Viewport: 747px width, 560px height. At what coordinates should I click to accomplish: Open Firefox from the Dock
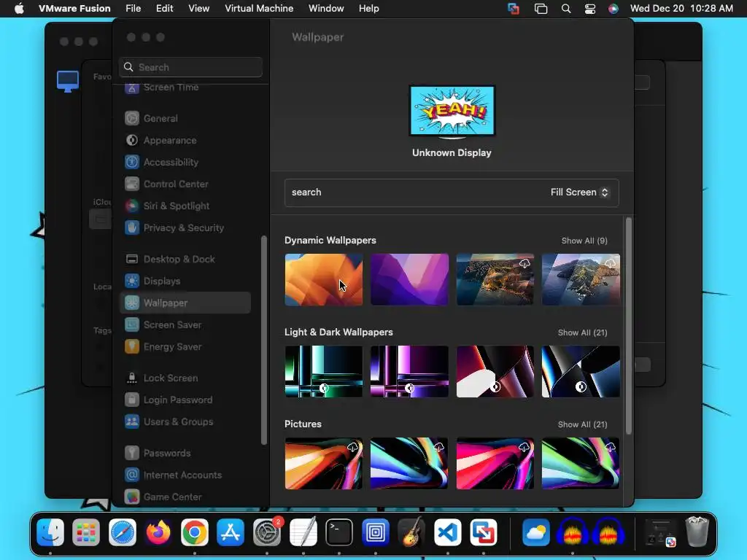(158, 532)
